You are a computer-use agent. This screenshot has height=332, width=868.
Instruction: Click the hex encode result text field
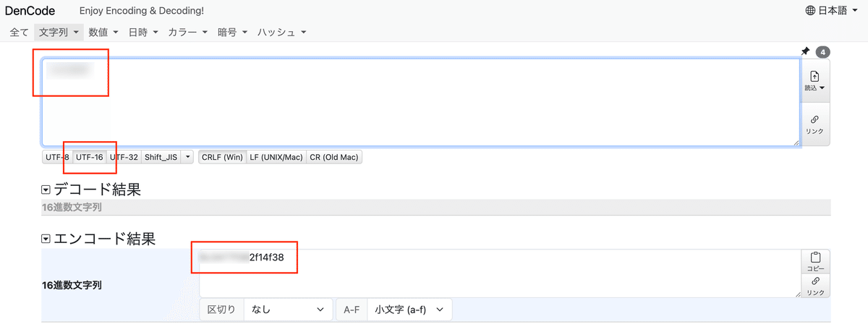(500, 273)
